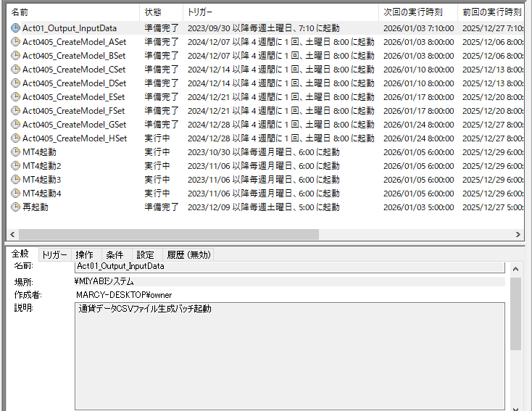
Task: Click the location value ¥MIYABIシステム
Action: click(x=104, y=281)
